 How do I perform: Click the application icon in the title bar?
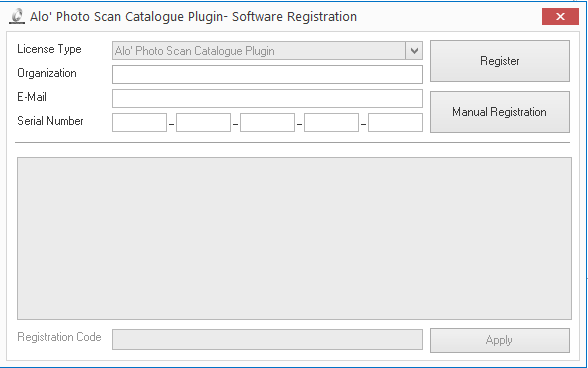(x=17, y=17)
